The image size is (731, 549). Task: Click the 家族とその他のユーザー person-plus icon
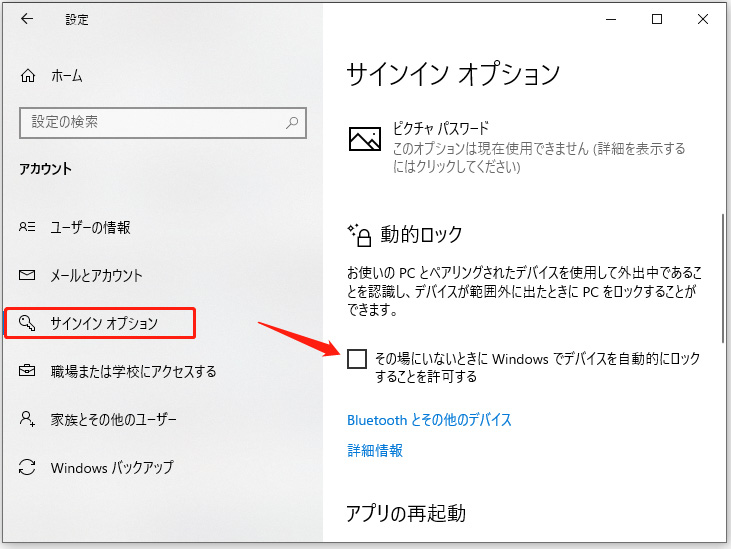point(27,419)
